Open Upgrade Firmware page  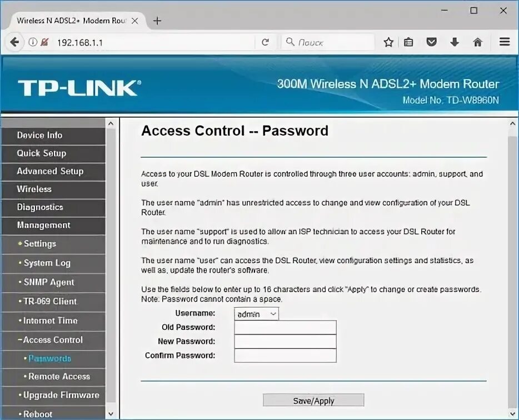[x=53, y=396]
